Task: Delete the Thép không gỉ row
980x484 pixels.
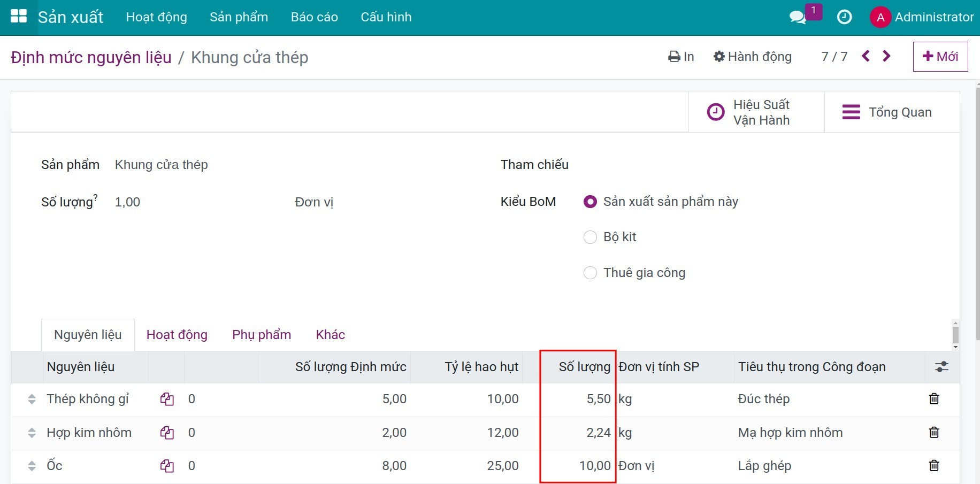Action: tap(934, 399)
